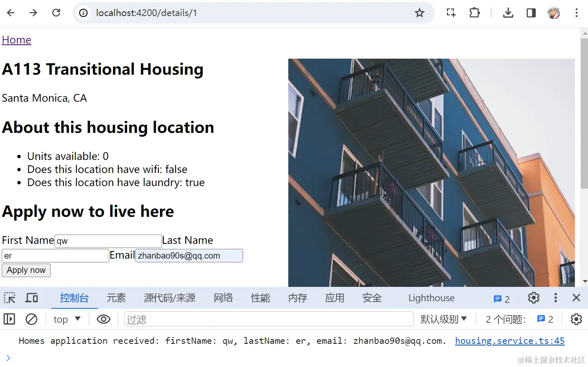Show the console sidebar
The width and height of the screenshot is (588, 367).
[x=9, y=319]
